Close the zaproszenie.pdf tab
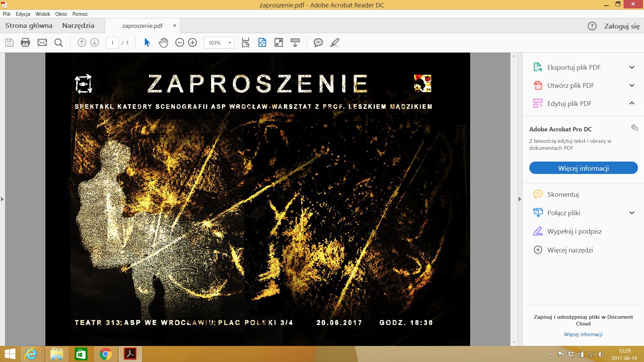The width and height of the screenshot is (644, 362). point(174,25)
